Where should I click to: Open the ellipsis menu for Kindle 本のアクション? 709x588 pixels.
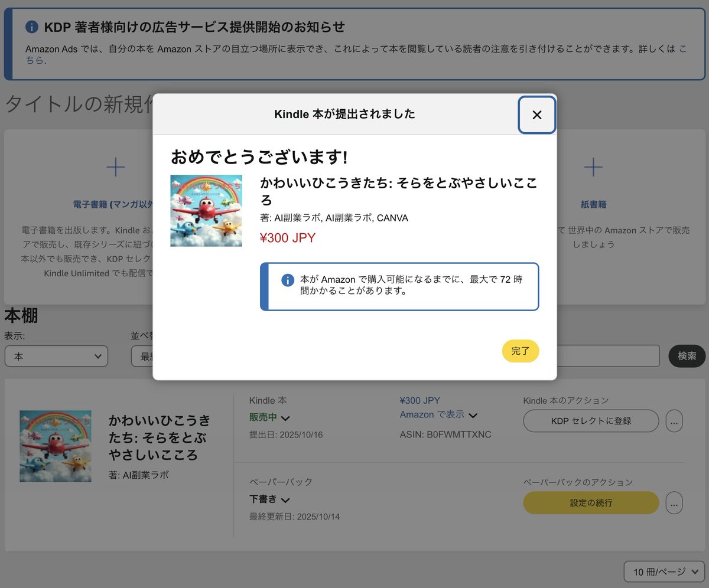(x=674, y=421)
